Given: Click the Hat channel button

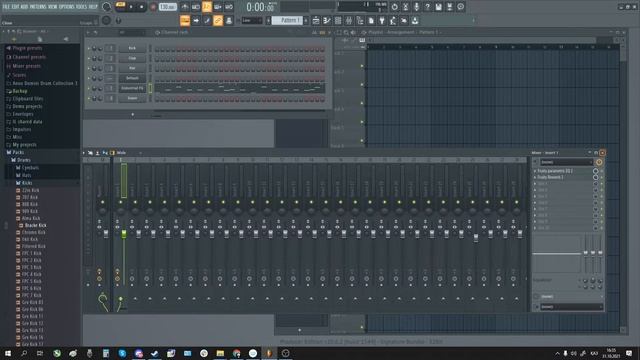Looking at the screenshot, I should click(132, 68).
